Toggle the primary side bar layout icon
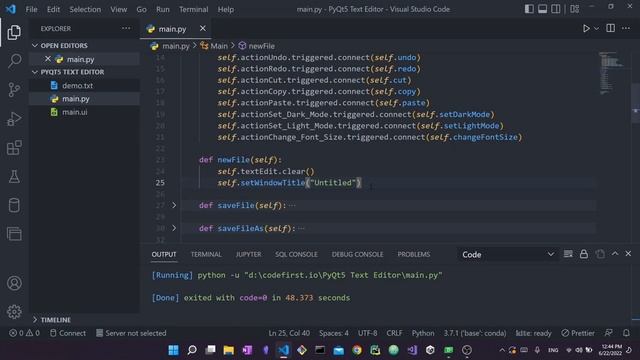Viewport: 640px width, 360px height. point(529,9)
